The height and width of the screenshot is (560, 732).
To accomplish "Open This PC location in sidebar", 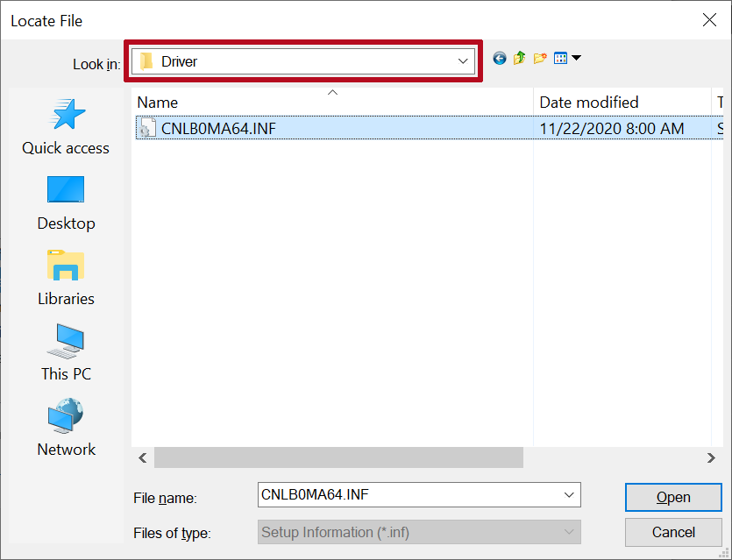I will [x=66, y=353].
